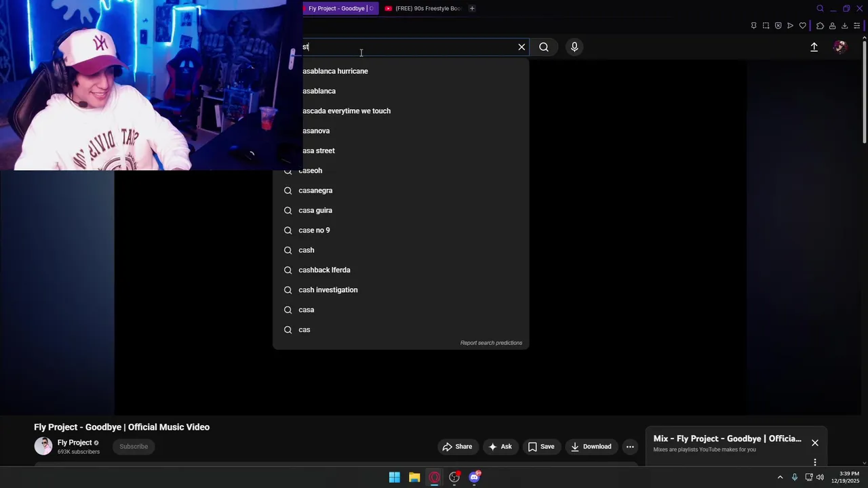Add page to bookmarks with heart icon

pyautogui.click(x=802, y=26)
